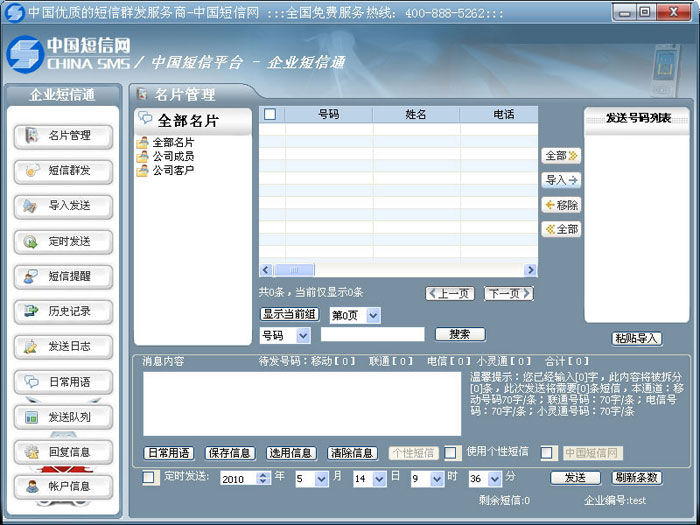The width and height of the screenshot is (700, 525).
Task: Click the 搜索 button
Action: click(460, 334)
